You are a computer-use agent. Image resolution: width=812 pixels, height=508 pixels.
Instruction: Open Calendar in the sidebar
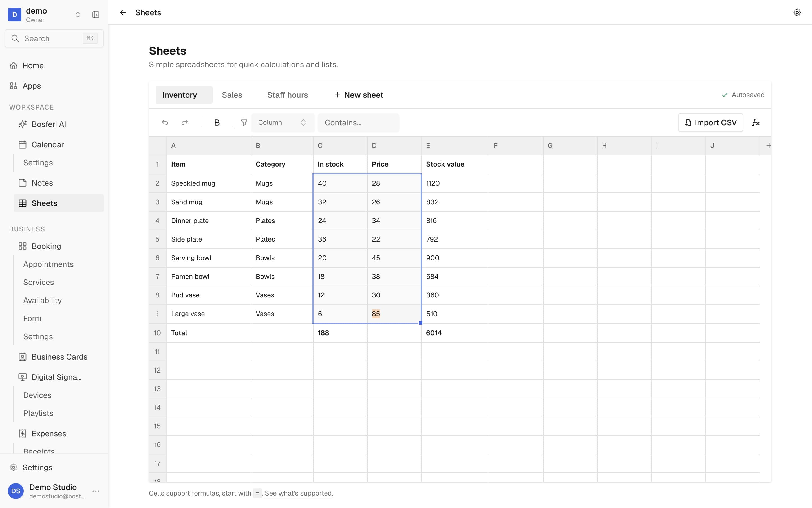click(x=58, y=144)
